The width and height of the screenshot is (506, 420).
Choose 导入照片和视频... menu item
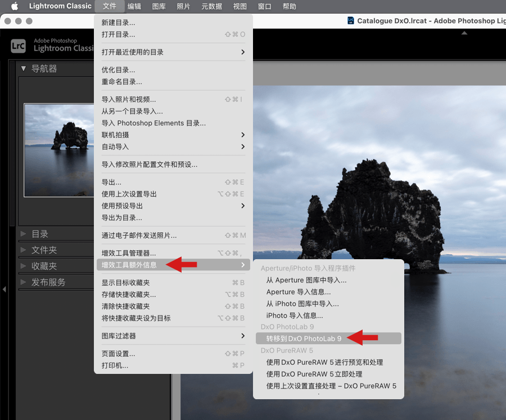click(173, 100)
